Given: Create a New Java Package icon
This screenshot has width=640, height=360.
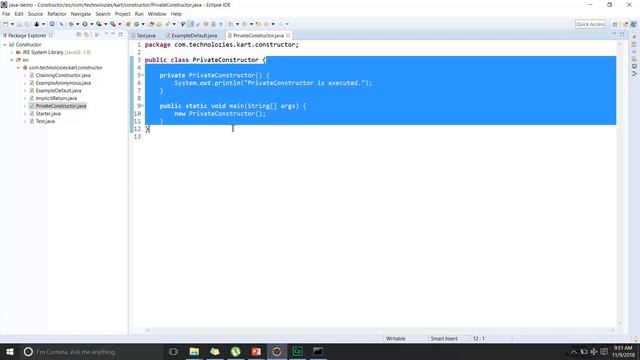Looking at the screenshot, I should (128, 24).
